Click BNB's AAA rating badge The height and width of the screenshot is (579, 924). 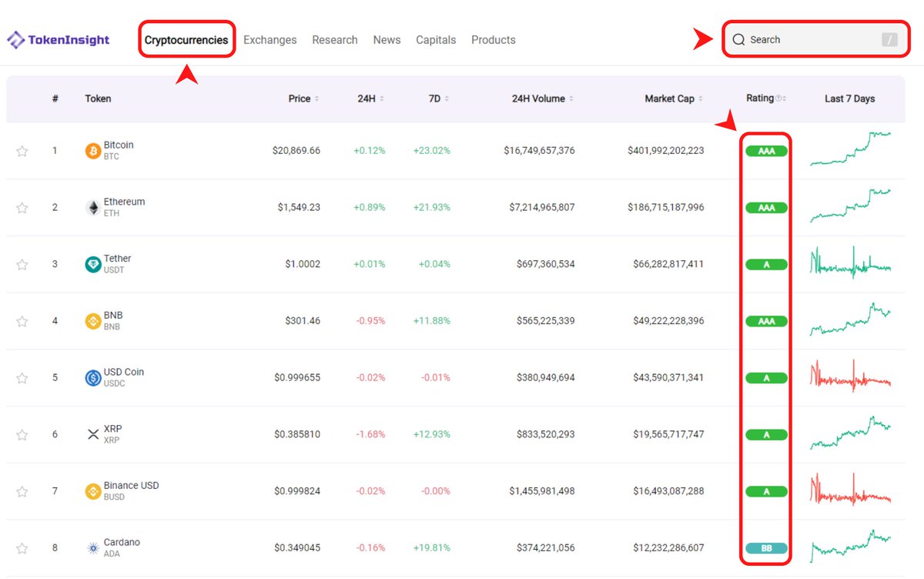tap(766, 321)
